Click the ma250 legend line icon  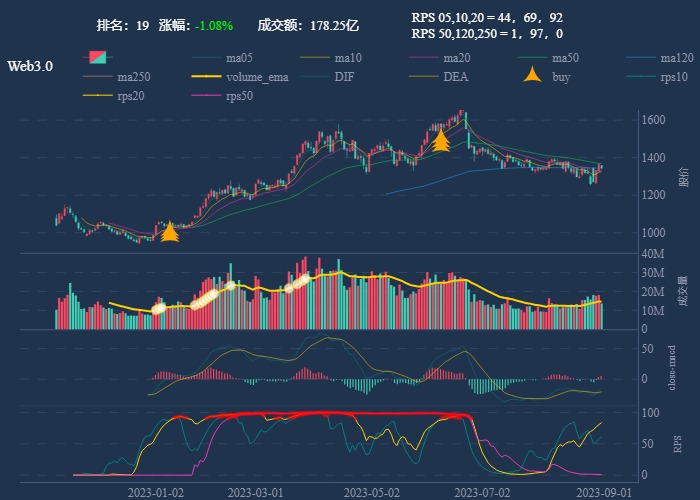(x=99, y=76)
